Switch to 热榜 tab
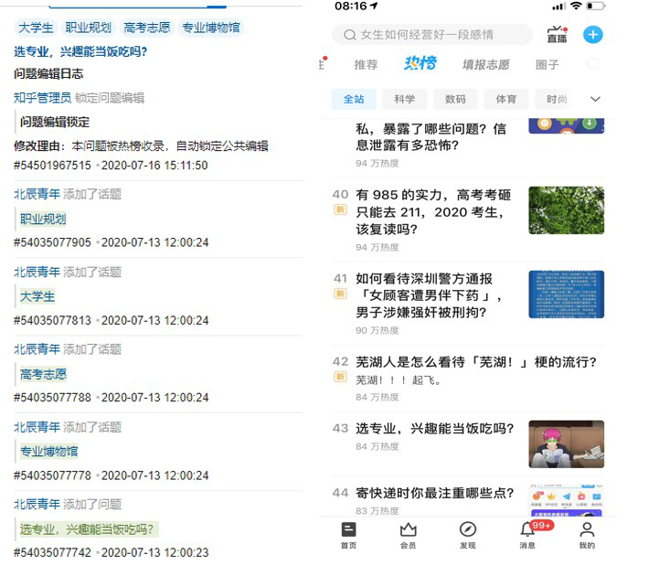This screenshot has width=654, height=564. coord(420,63)
